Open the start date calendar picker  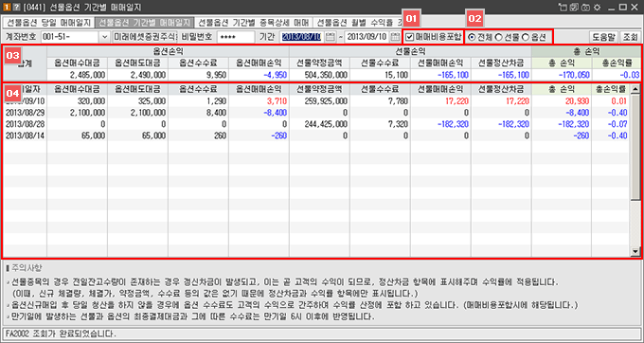(x=330, y=37)
